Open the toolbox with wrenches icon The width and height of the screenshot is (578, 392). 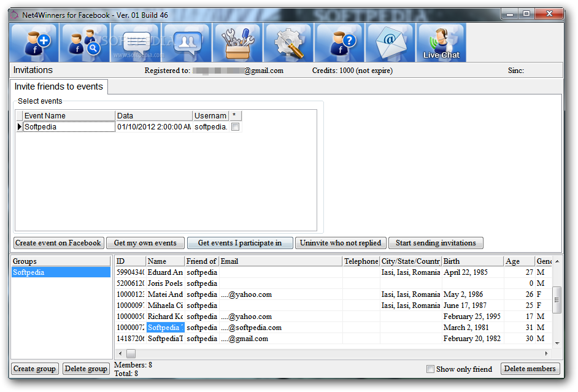237,43
